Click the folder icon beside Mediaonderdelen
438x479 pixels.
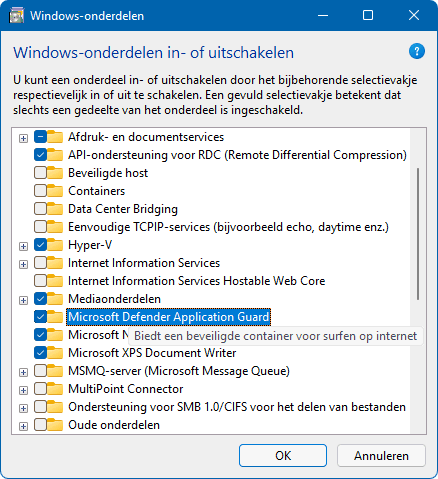click(55, 299)
